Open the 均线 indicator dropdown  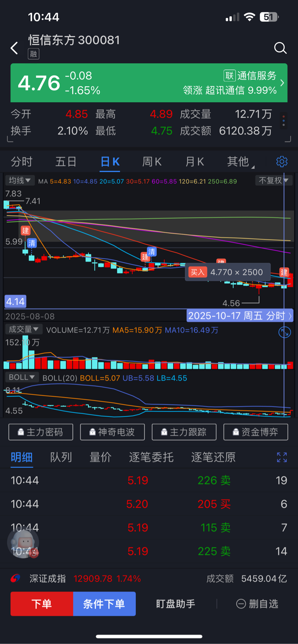[19, 181]
